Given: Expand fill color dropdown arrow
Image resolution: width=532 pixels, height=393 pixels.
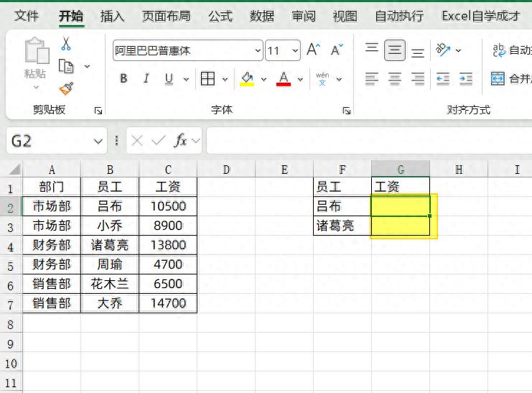Looking at the screenshot, I should [x=263, y=80].
